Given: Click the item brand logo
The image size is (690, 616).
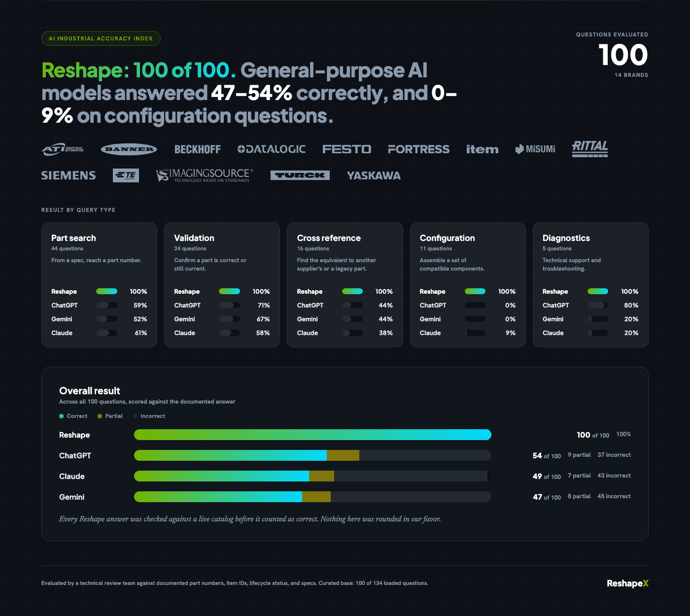Looking at the screenshot, I should click(482, 149).
